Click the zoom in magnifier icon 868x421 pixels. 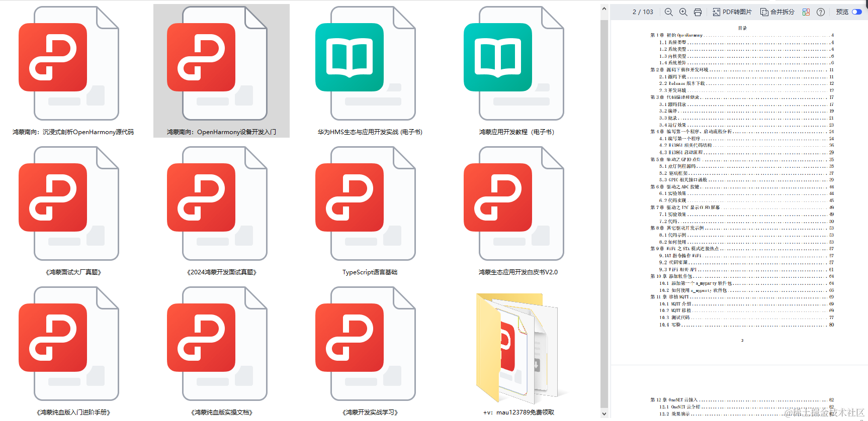point(683,12)
